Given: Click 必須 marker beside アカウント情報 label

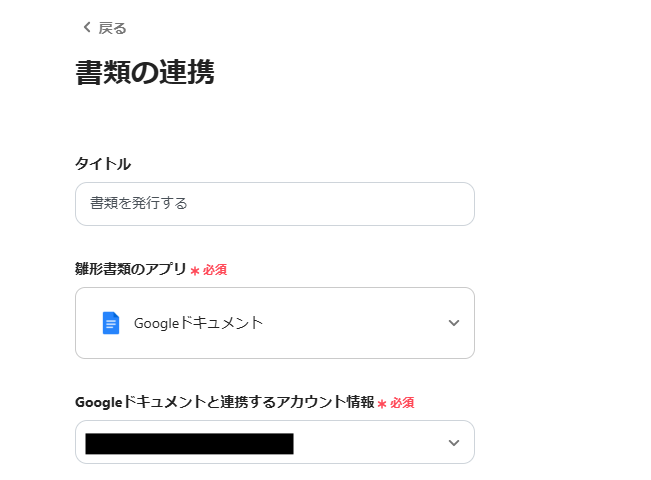Looking at the screenshot, I should [402, 403].
